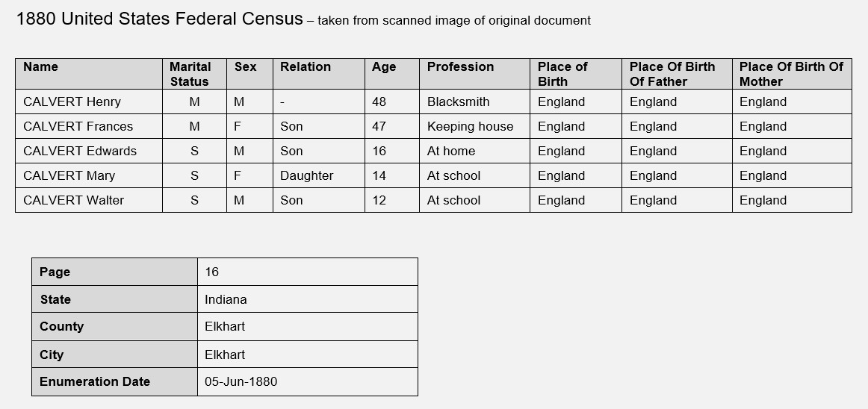The height and width of the screenshot is (409, 868).
Task: Select the Keeping house profession cell
Action: [474, 126]
